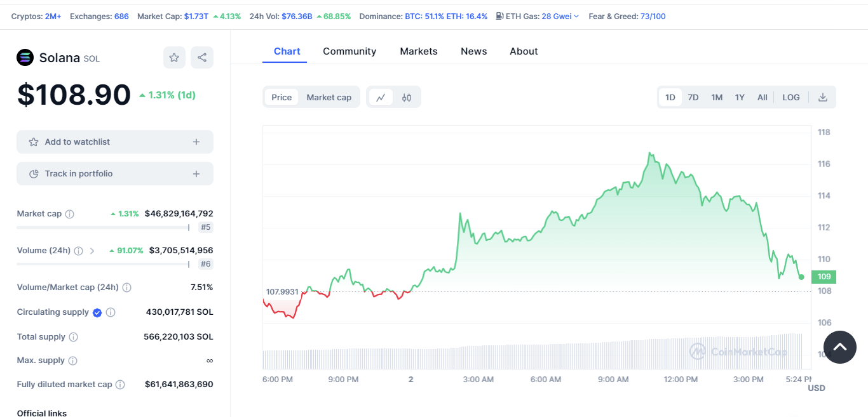Click the ETH Gas pump icon
868x417 pixels.
[x=500, y=16]
